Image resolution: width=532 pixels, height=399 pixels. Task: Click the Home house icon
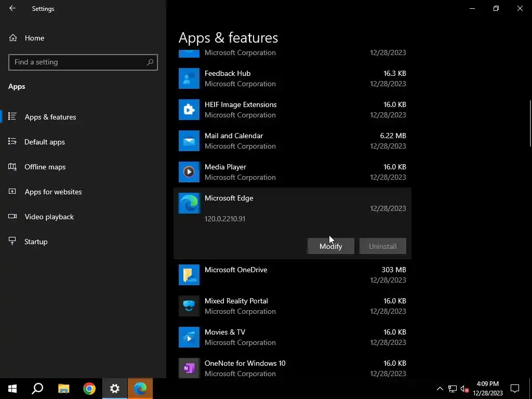tap(13, 38)
